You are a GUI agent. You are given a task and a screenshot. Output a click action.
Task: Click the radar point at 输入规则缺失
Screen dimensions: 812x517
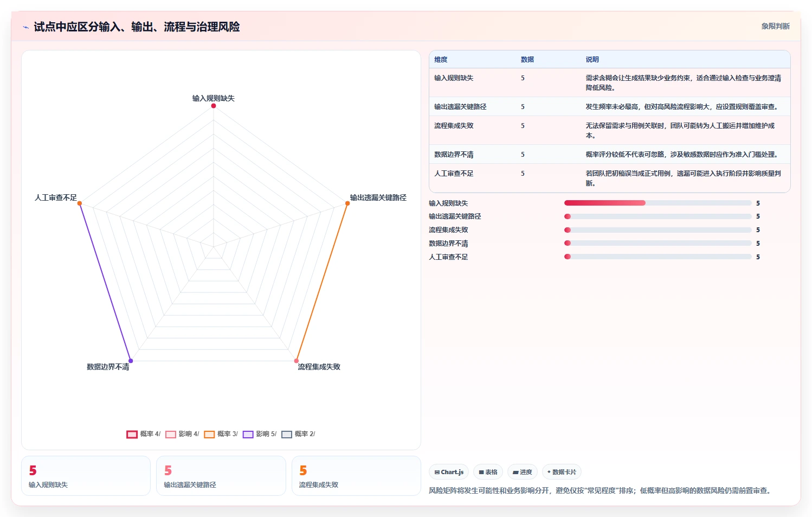[x=214, y=106]
